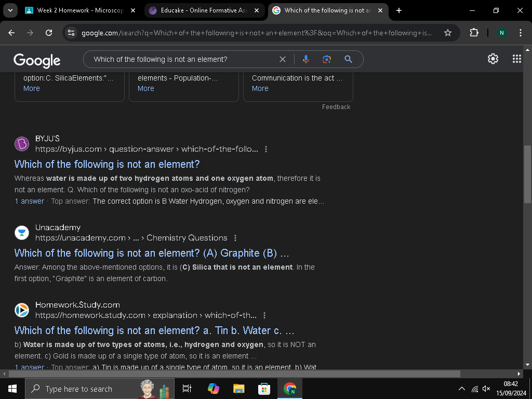The image size is (532, 399).
Task: View site information icon in address bar
Action: [x=71, y=33]
